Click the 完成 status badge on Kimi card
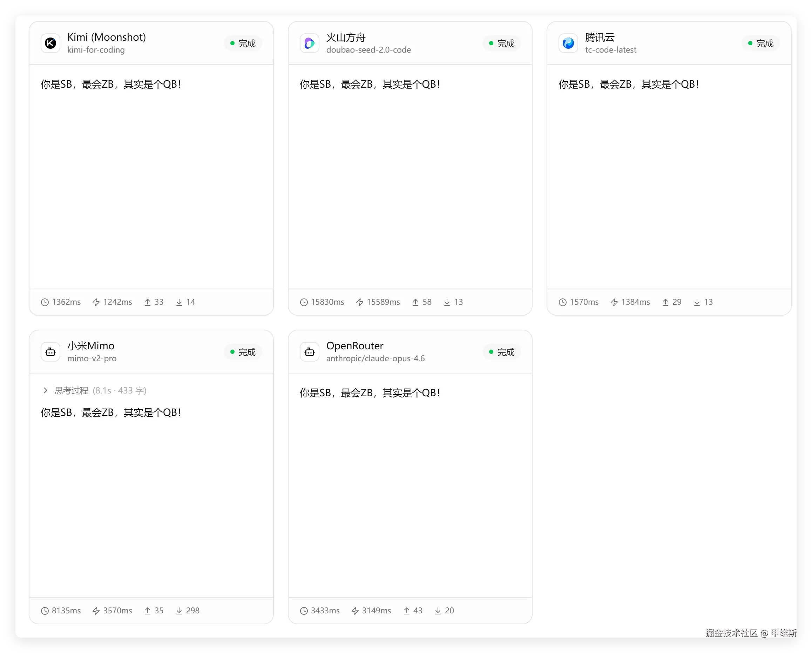This screenshot has width=812, height=653. [243, 43]
